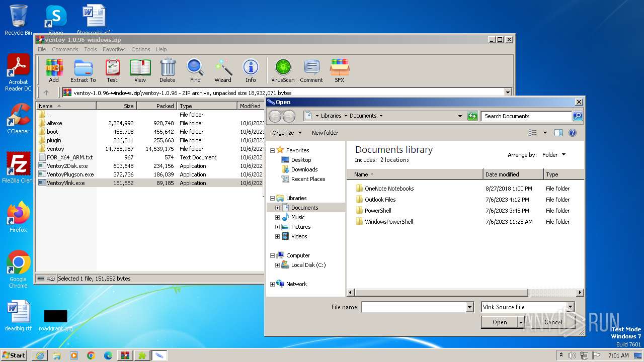
Task: Open Firefox desktop icon
Action: pyautogui.click(x=18, y=217)
